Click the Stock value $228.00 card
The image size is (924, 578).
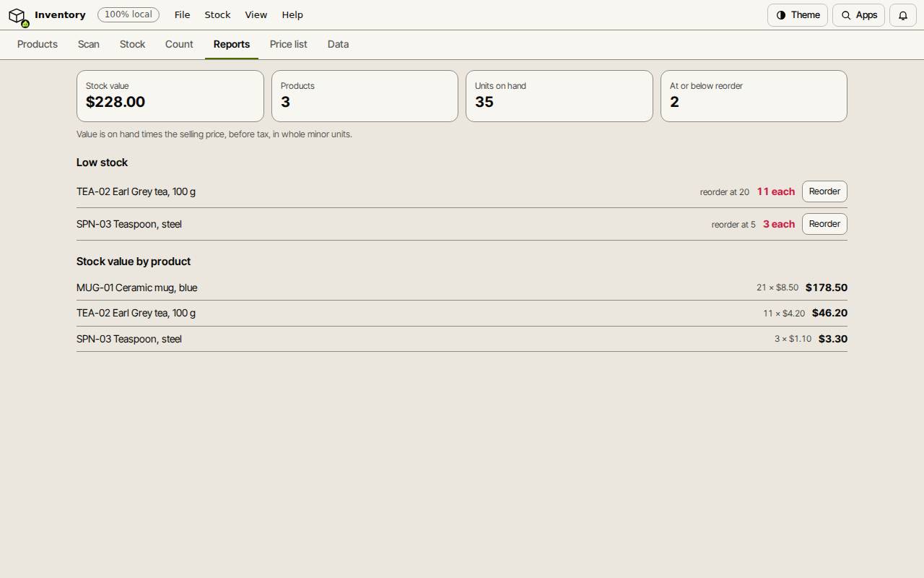point(170,96)
